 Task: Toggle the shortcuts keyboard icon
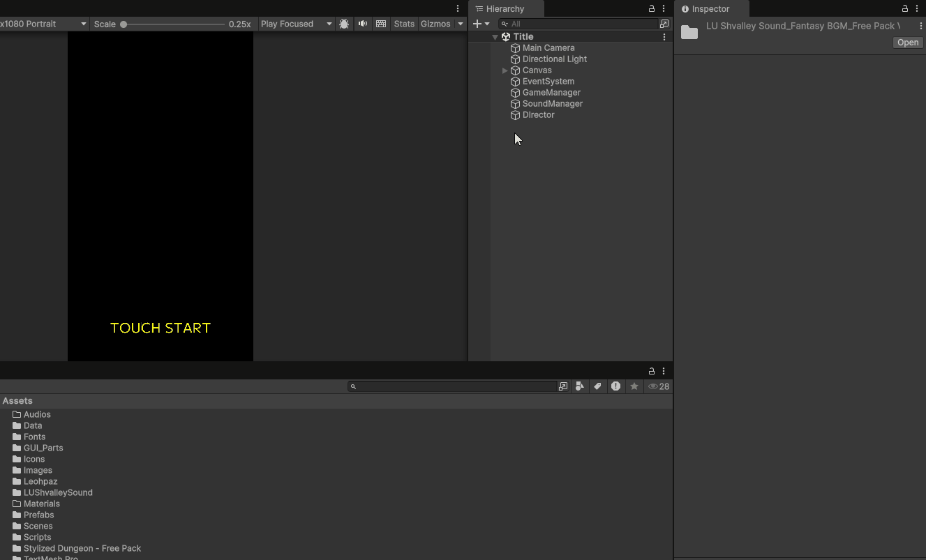click(x=381, y=24)
